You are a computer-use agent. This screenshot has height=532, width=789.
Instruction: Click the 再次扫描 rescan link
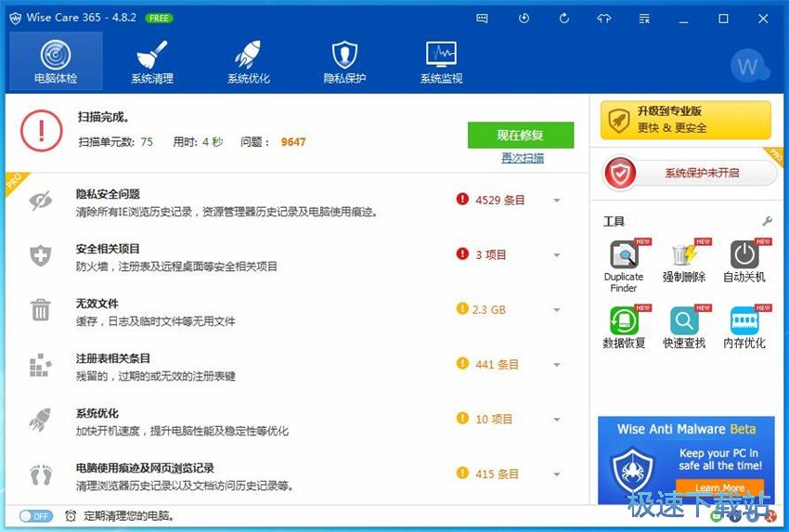tap(523, 158)
